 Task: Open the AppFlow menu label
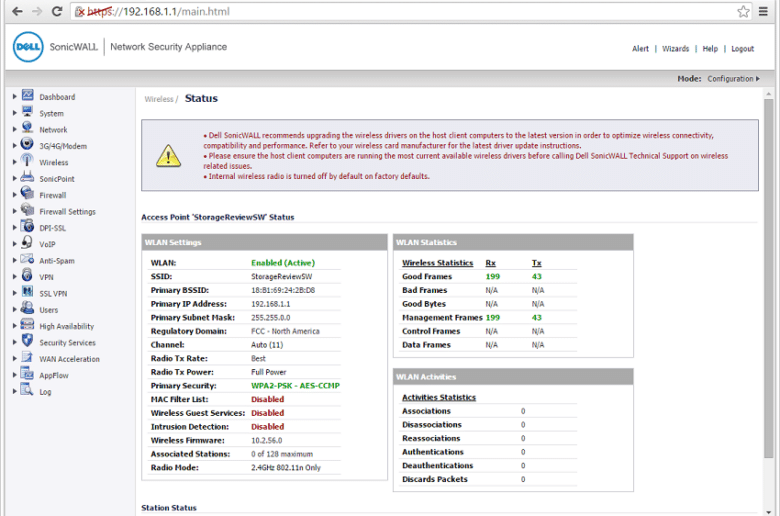[x=54, y=376]
